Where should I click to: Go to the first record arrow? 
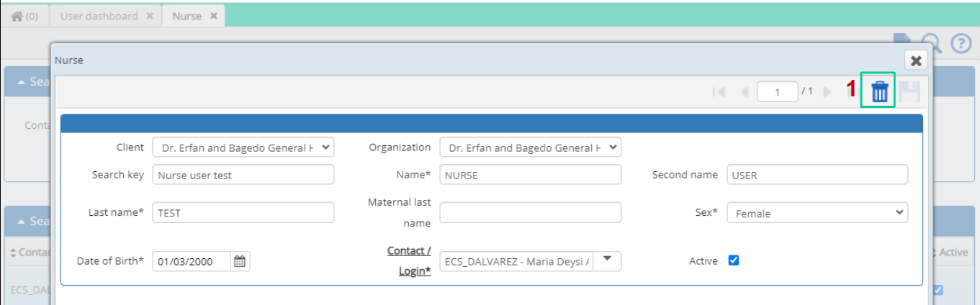(x=718, y=92)
